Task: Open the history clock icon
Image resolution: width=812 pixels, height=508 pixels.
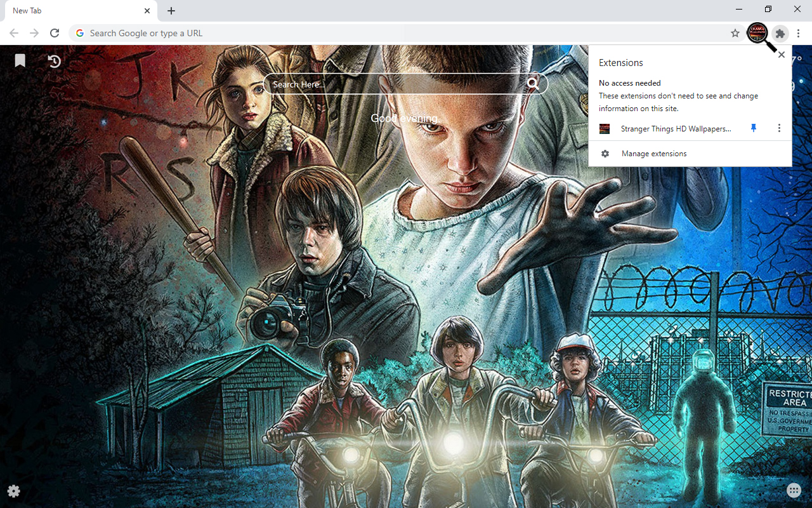Action: (55, 61)
